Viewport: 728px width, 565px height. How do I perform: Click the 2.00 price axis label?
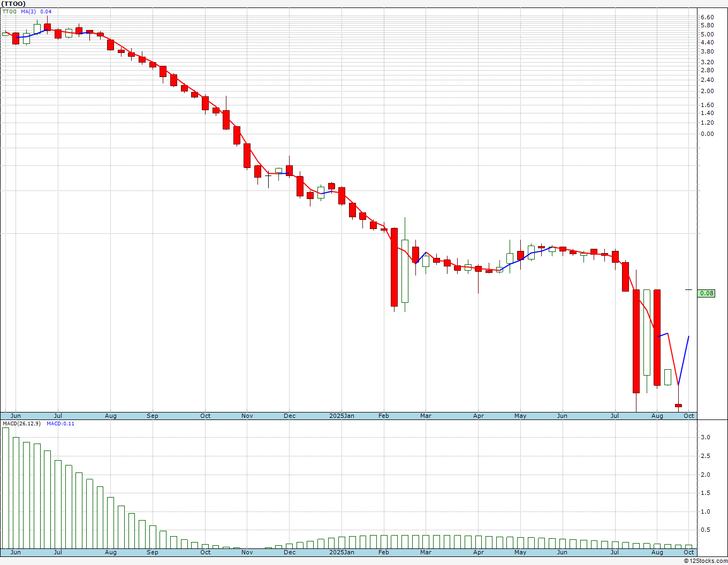point(707,91)
